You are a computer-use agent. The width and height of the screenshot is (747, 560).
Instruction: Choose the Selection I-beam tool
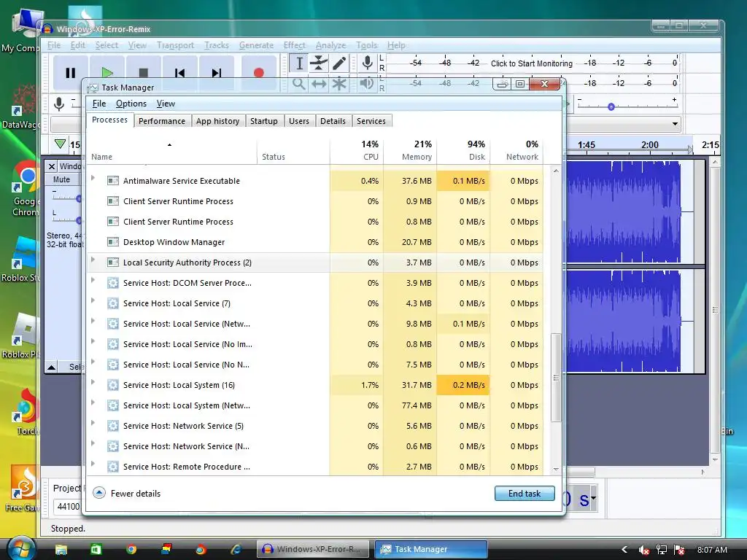[x=299, y=63]
